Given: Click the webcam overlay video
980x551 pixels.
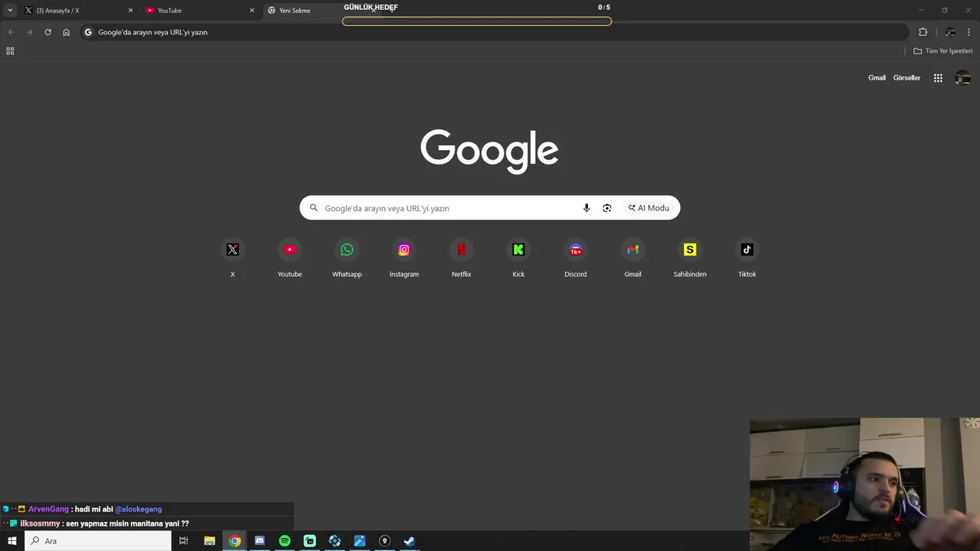Looking at the screenshot, I should click(865, 484).
